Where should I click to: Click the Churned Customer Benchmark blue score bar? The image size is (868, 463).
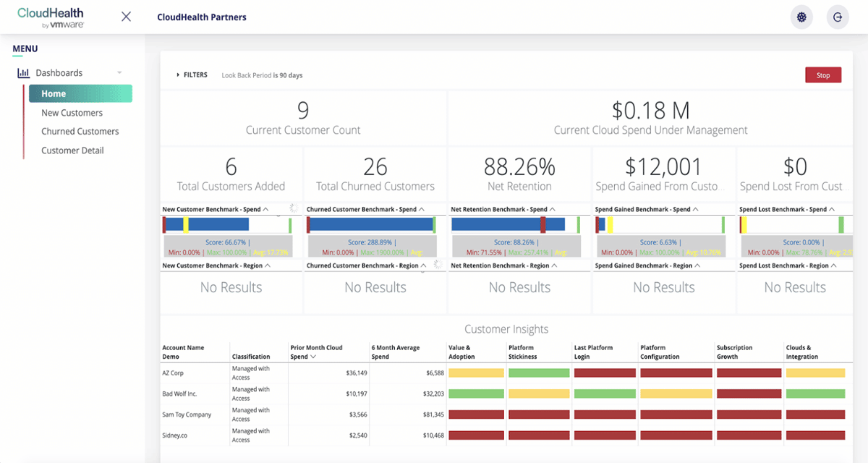pos(371,224)
